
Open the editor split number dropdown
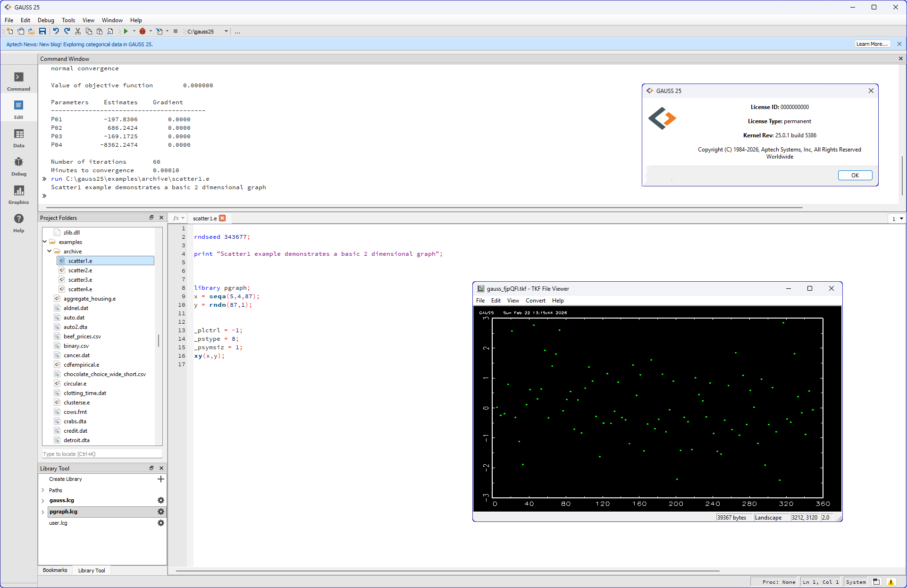(x=897, y=218)
